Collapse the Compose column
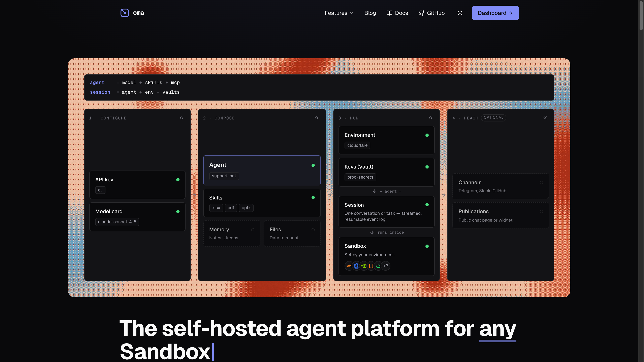The width and height of the screenshot is (644, 362). pyautogui.click(x=317, y=118)
